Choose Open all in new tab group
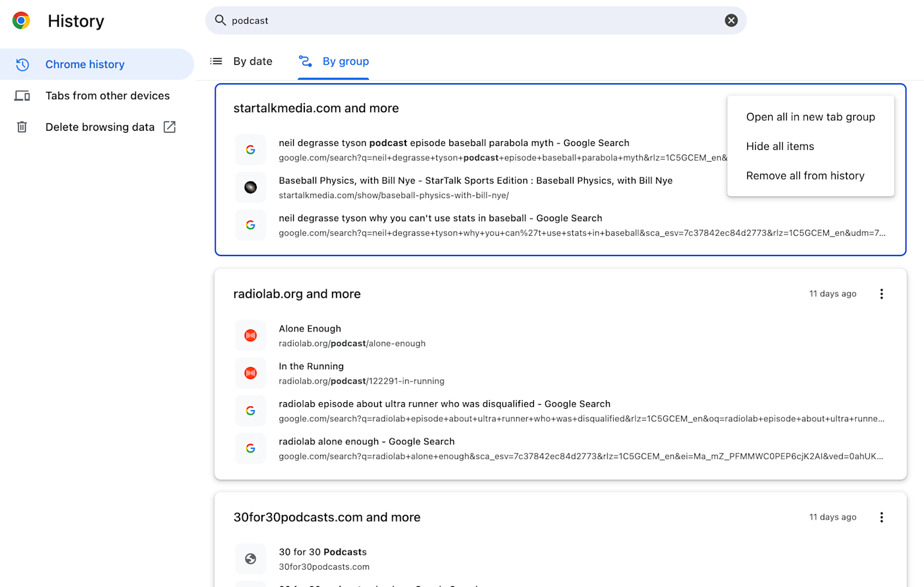The width and height of the screenshot is (924, 587). point(810,117)
